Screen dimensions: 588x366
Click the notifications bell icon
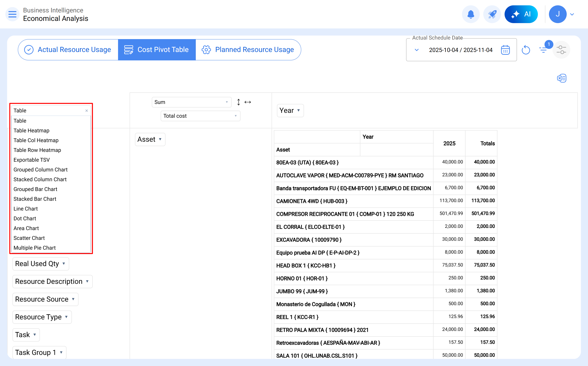(x=470, y=14)
